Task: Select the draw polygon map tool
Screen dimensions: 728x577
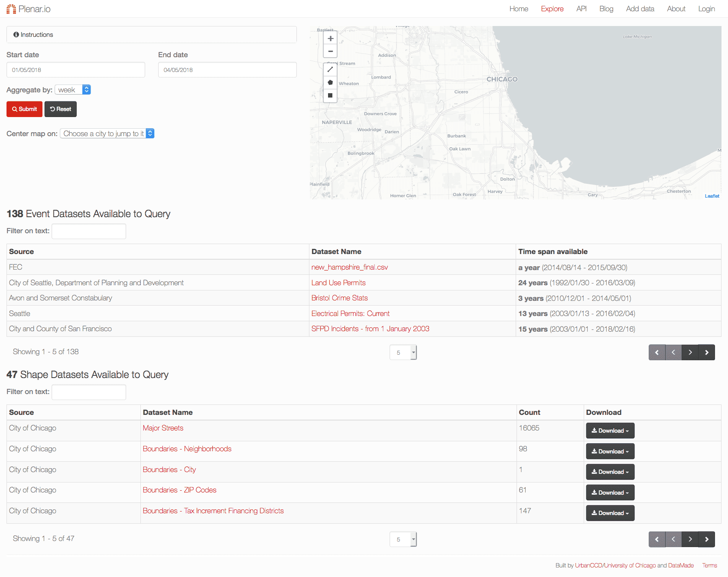Action: 330,82
